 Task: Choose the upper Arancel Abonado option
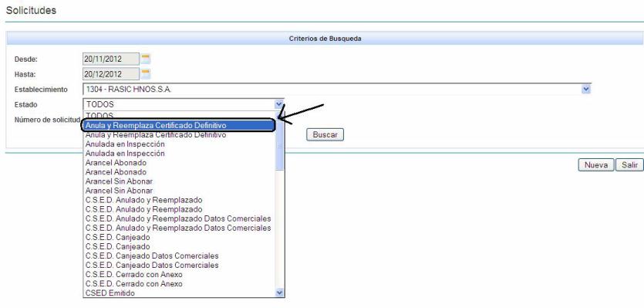[180, 163]
